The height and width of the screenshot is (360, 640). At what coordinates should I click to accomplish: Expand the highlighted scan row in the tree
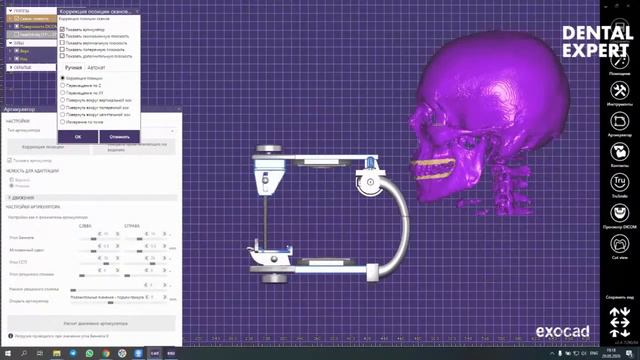10,18
